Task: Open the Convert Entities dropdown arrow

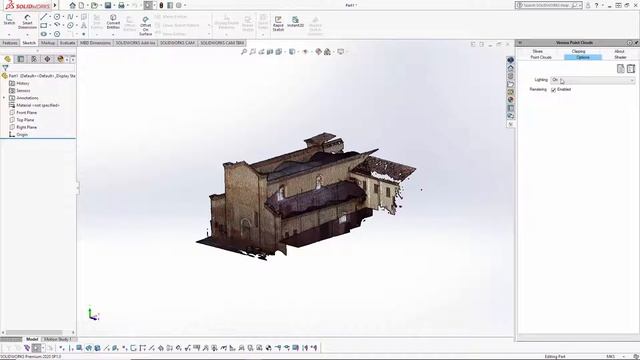Action: click(x=113, y=35)
